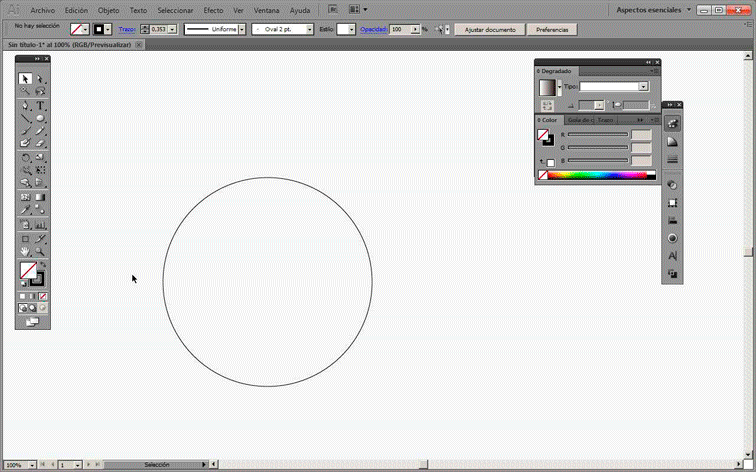Select the Paintbrush tool
The image size is (756, 472).
pyautogui.click(x=25, y=131)
